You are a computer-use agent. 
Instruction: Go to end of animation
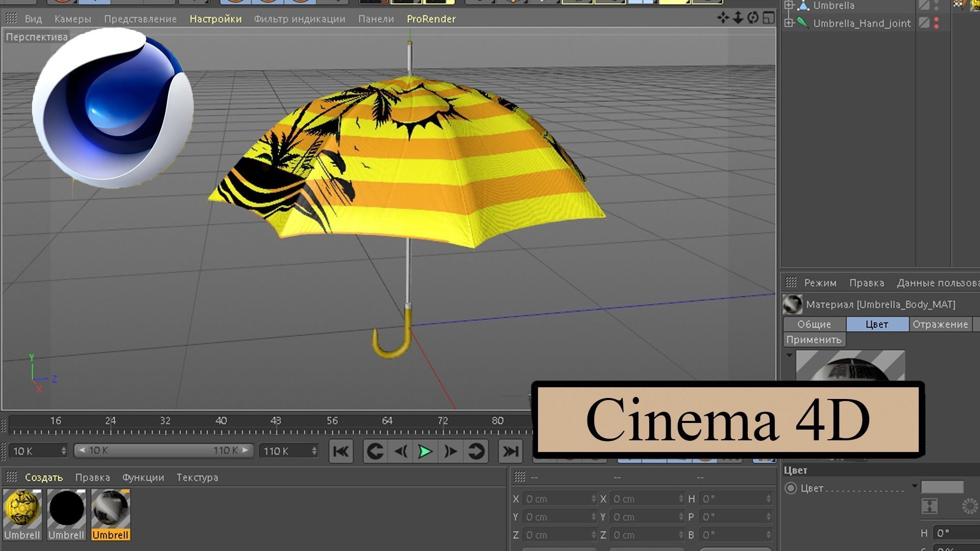510,452
